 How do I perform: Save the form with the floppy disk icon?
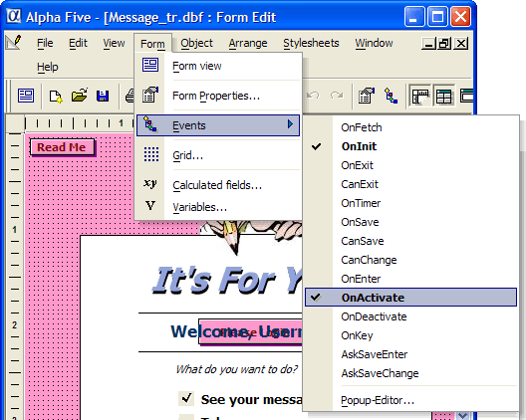coord(103,97)
